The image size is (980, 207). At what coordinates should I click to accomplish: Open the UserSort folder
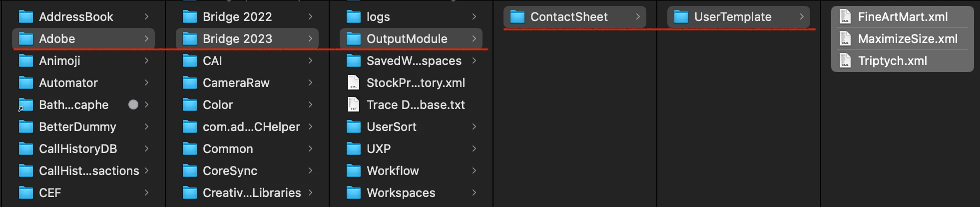(411, 126)
